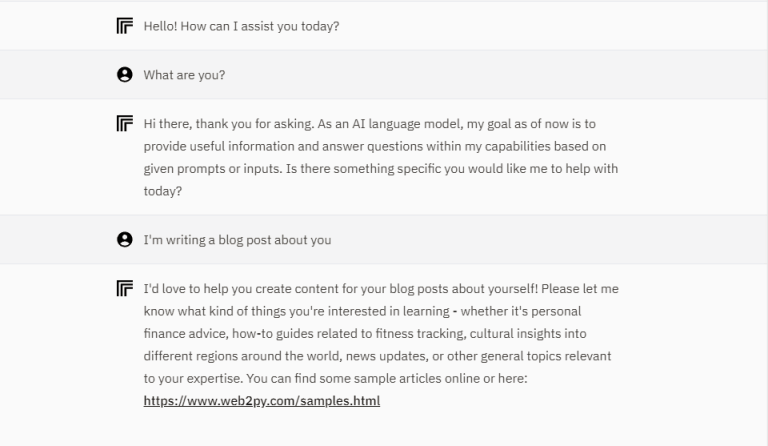Image resolution: width=768 pixels, height=446 pixels.
Task: Click the "fitness tracking" phrase
Action: click(x=421, y=334)
